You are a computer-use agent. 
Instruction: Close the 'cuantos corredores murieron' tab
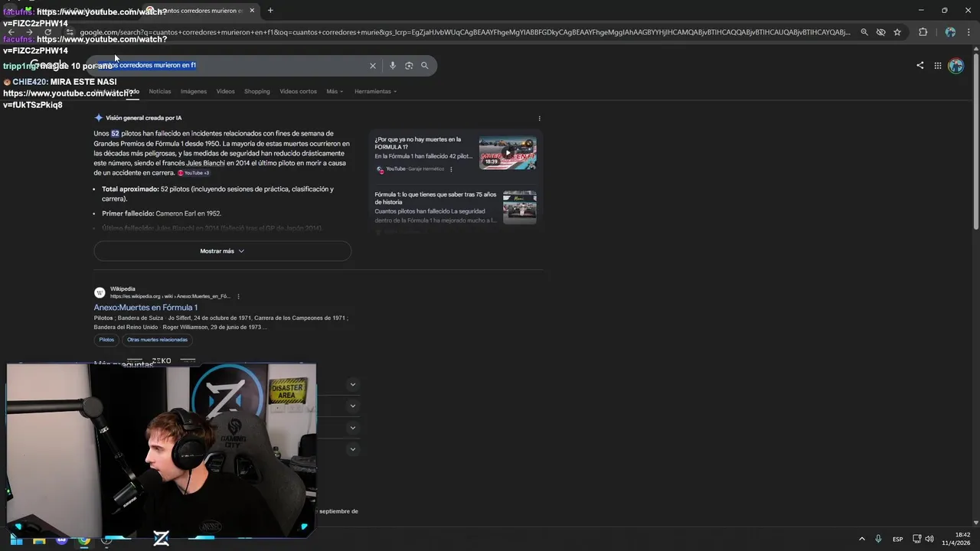[x=252, y=11]
